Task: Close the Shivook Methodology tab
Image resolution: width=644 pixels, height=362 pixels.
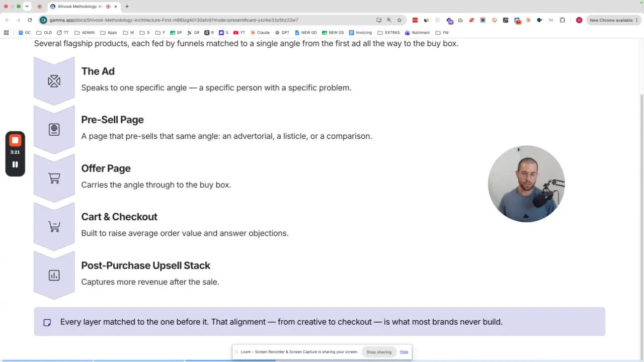Action: (x=116, y=7)
